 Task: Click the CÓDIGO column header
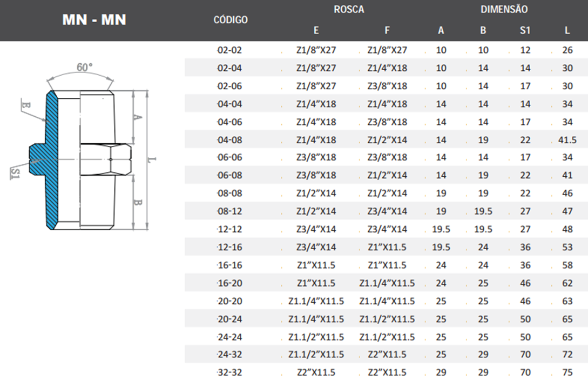tap(231, 20)
